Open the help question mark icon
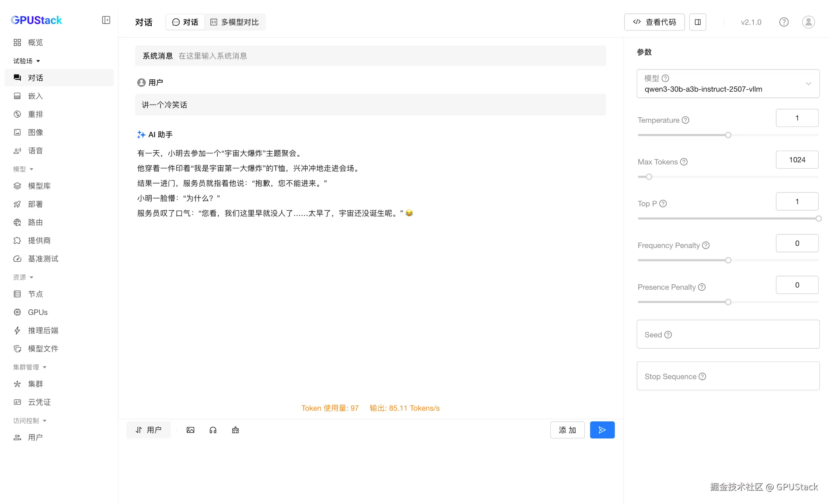Screen dimensions: 830x504 click(x=784, y=22)
